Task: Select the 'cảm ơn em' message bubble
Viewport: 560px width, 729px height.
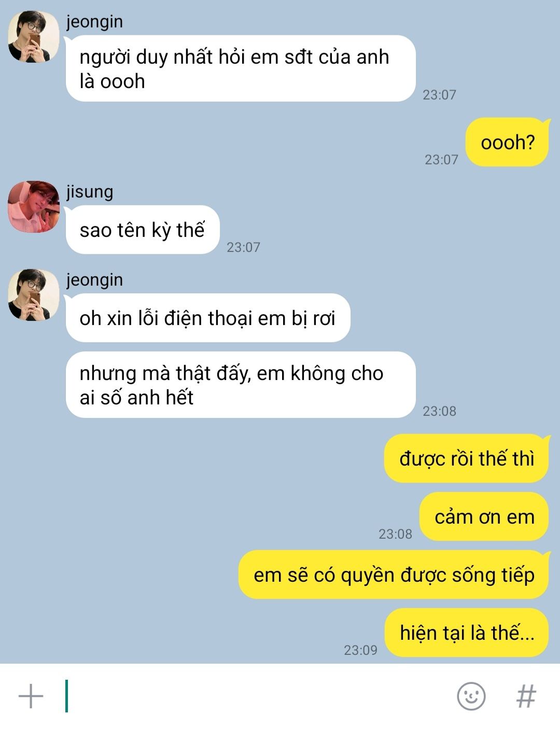Action: click(484, 516)
